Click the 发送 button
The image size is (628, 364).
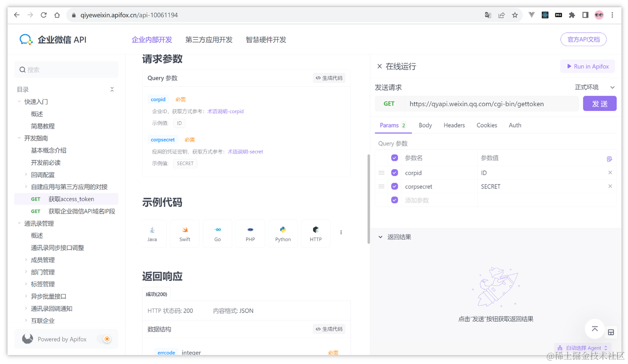point(600,104)
